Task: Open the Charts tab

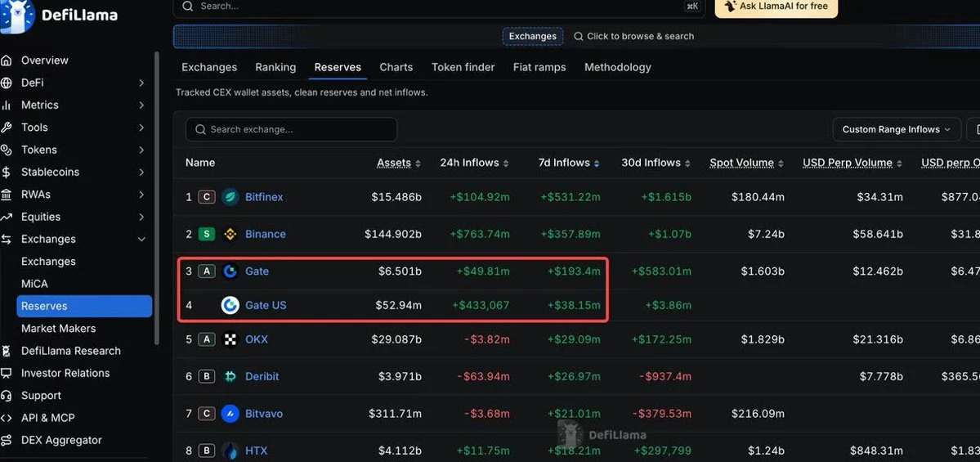Action: click(396, 67)
